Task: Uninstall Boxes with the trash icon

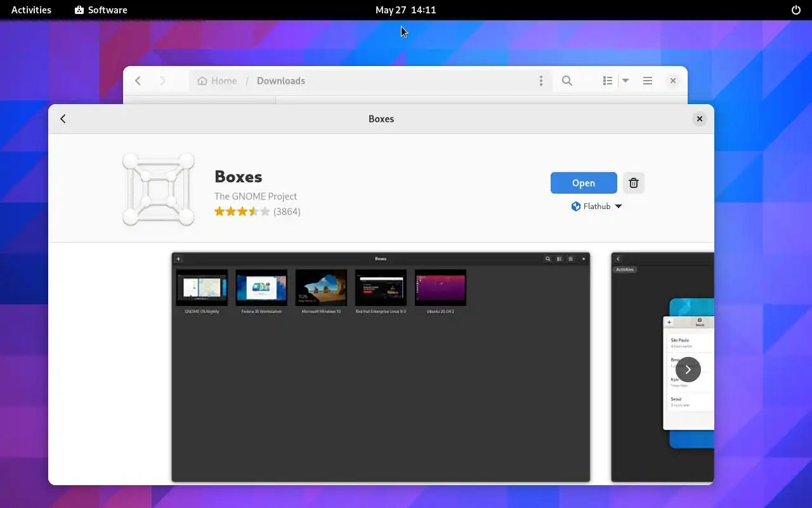Action: pos(633,183)
